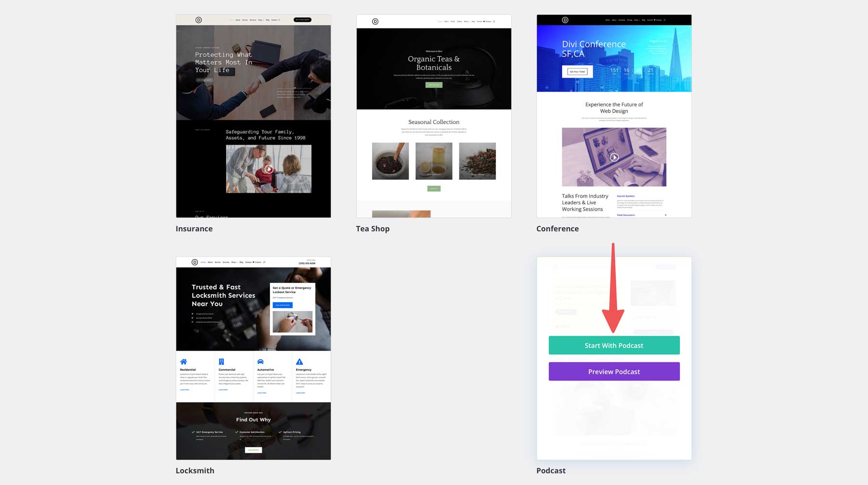The width and height of the screenshot is (868, 485).
Task: Click the 24/7 Emergency Service checkmark
Action: tap(193, 432)
